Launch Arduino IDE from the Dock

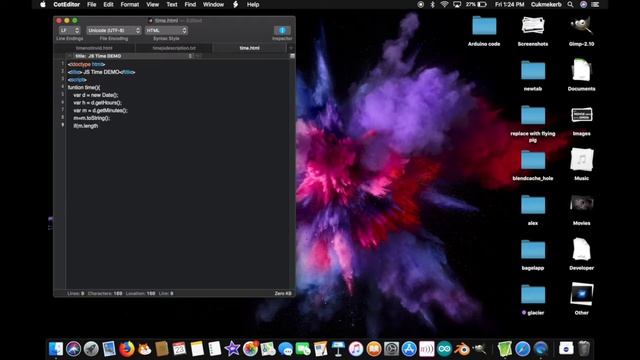[x=444, y=349]
